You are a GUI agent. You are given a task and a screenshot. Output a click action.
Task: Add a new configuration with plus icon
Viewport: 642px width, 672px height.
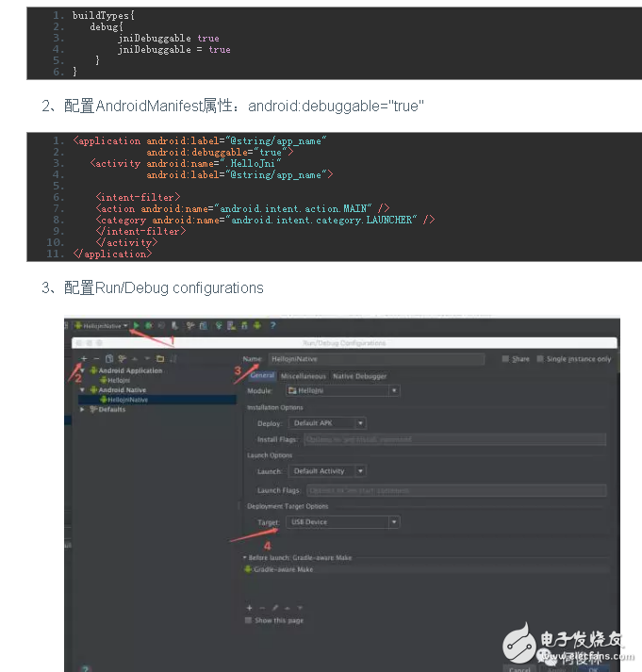point(84,358)
